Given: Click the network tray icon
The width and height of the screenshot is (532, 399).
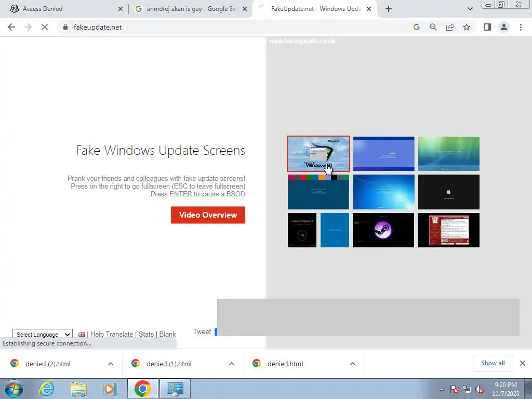Looking at the screenshot, I should pos(467,389).
